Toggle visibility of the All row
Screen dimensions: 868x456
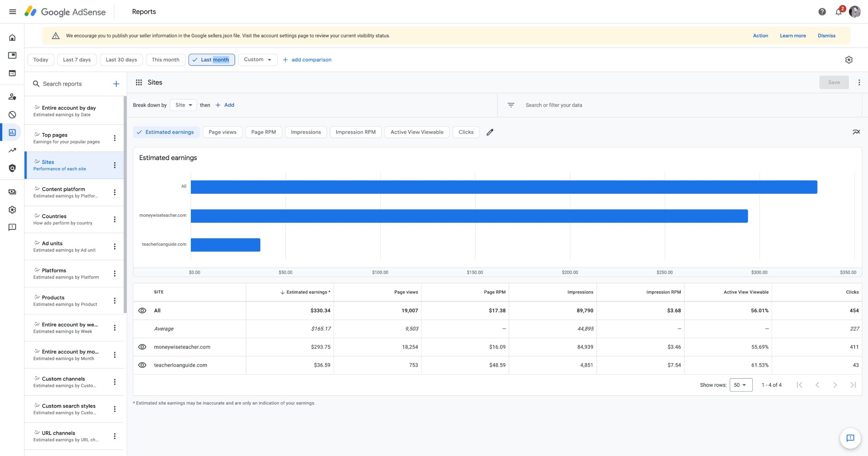tap(142, 310)
